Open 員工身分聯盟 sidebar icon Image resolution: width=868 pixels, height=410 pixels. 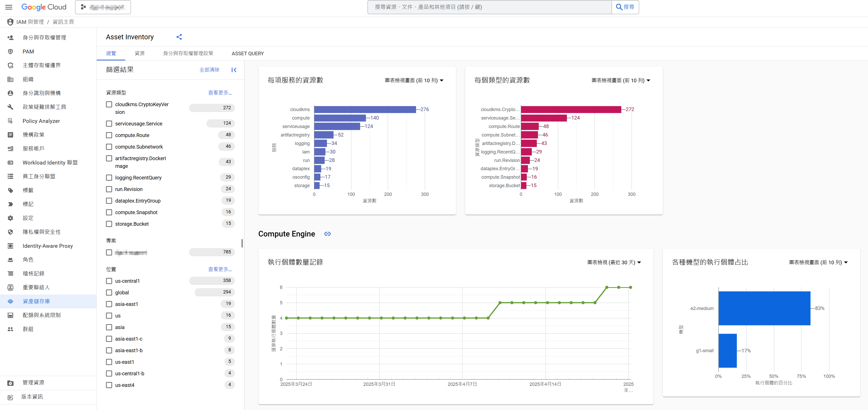tap(11, 176)
